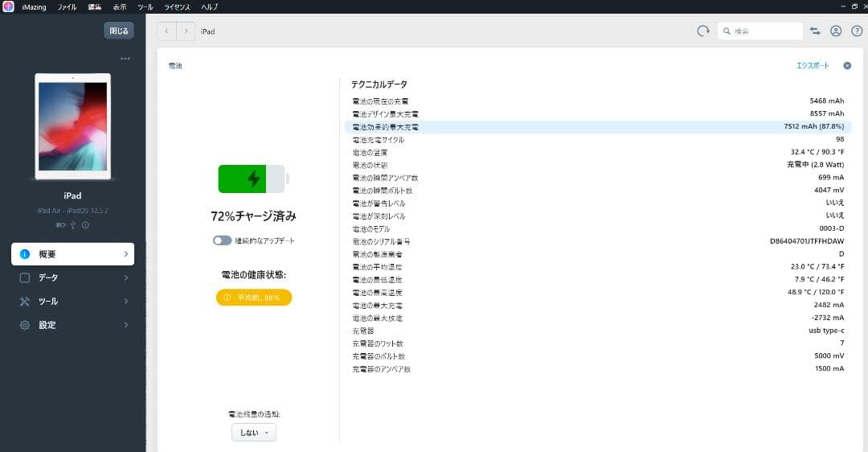
Task: Expand the データ chevron arrow
Action: click(125, 277)
